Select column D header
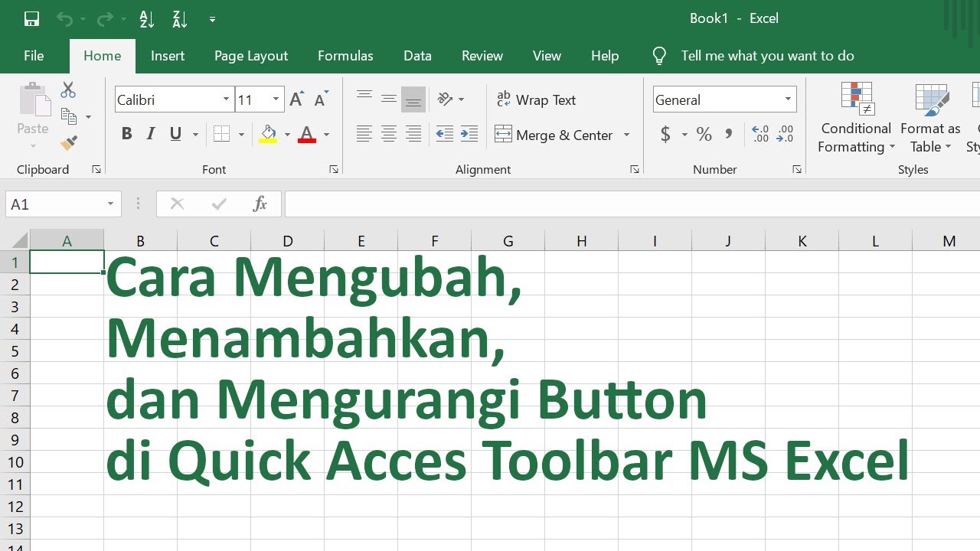Screen dimensions: 980x551 (x=288, y=241)
